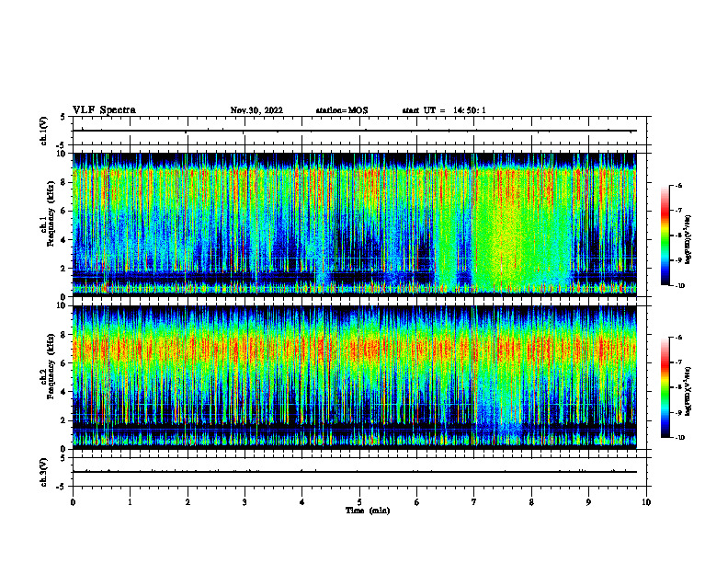Click the "ch.3(V)" waveform axis label
This screenshot has width=728, height=563.
click(43, 472)
